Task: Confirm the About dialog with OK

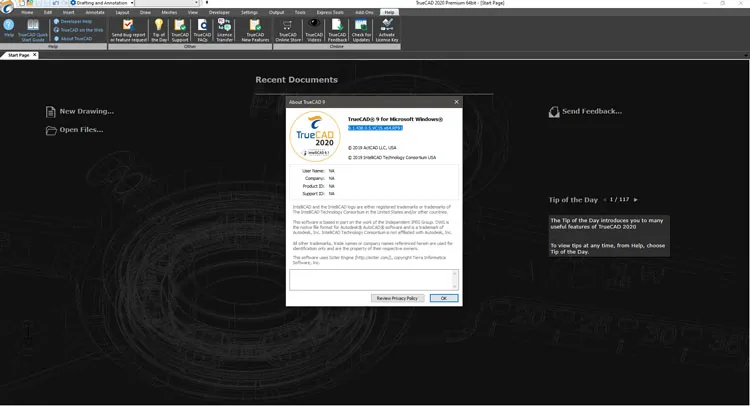Action: coord(443,298)
